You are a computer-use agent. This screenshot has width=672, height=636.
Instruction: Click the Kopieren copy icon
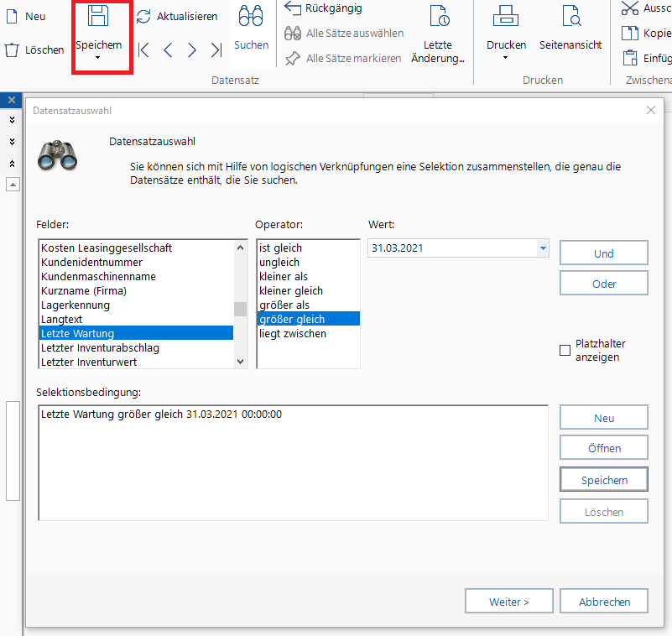click(x=630, y=33)
